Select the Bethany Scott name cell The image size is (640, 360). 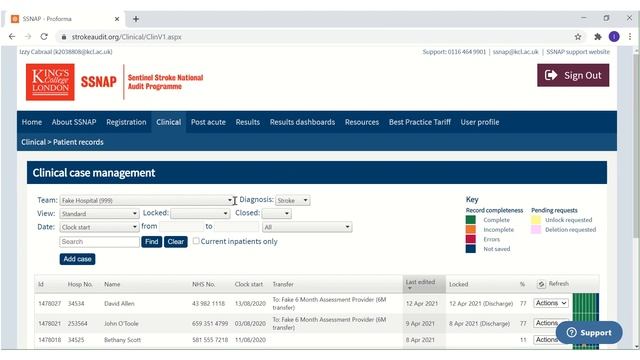122,340
